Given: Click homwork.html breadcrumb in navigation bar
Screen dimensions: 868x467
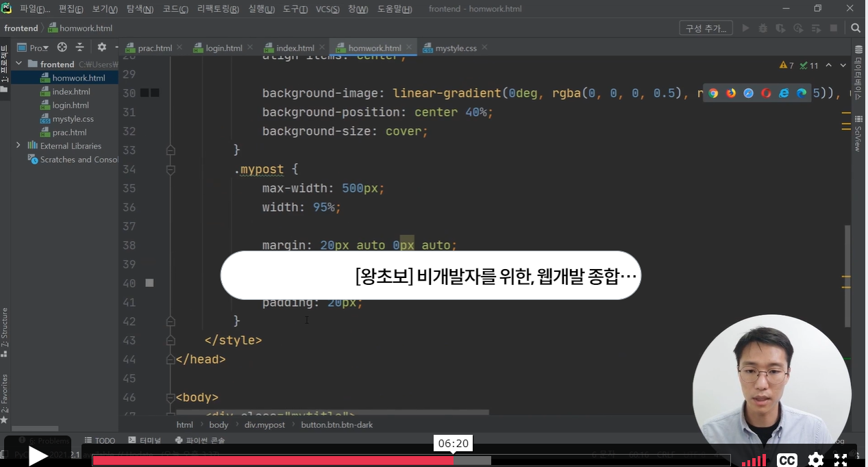Looking at the screenshot, I should coord(80,28).
